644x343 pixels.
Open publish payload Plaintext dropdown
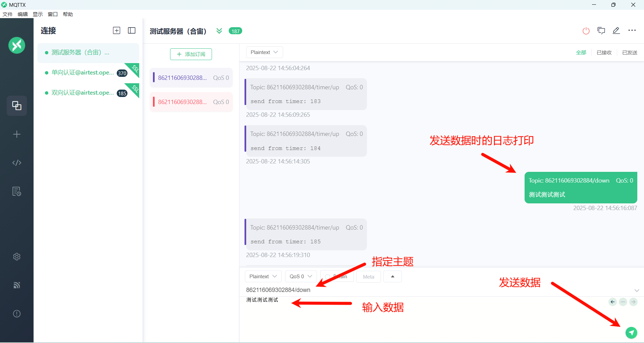pyautogui.click(x=263, y=277)
